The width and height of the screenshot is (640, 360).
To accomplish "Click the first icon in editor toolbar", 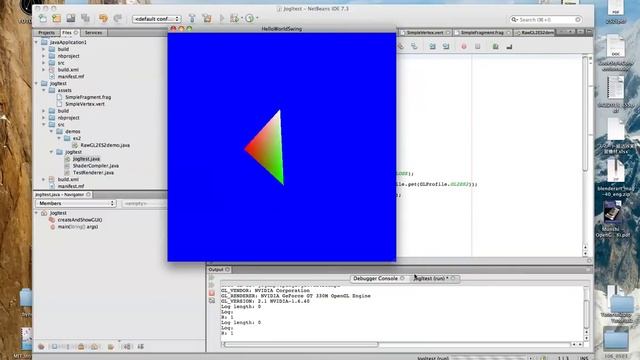I will click(x=400, y=47).
